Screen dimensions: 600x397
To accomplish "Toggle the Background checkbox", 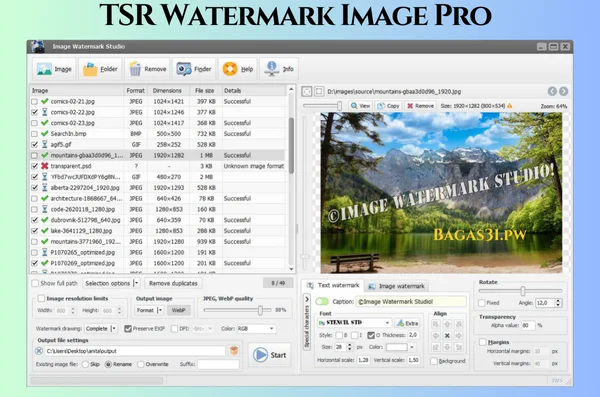I will coord(434,361).
